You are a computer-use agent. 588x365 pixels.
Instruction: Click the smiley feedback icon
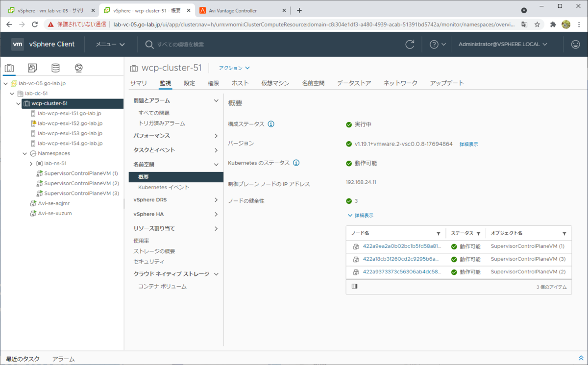pos(575,44)
